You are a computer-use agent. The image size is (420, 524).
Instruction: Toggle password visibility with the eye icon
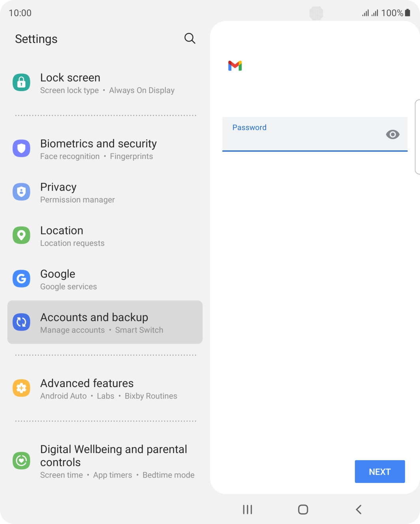[x=392, y=135]
